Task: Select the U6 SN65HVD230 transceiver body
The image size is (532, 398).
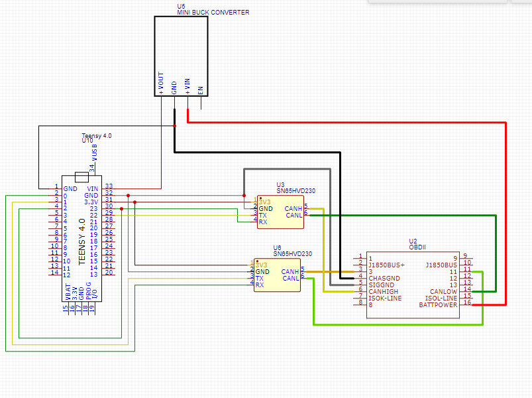Action: point(277,275)
